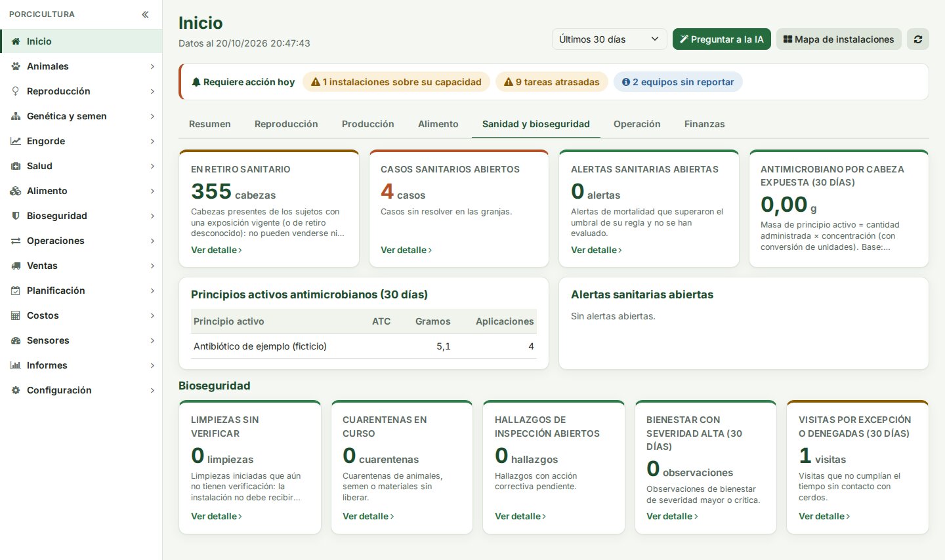The height and width of the screenshot is (560, 945).
Task: Switch to the Resumen tab
Action: [210, 124]
